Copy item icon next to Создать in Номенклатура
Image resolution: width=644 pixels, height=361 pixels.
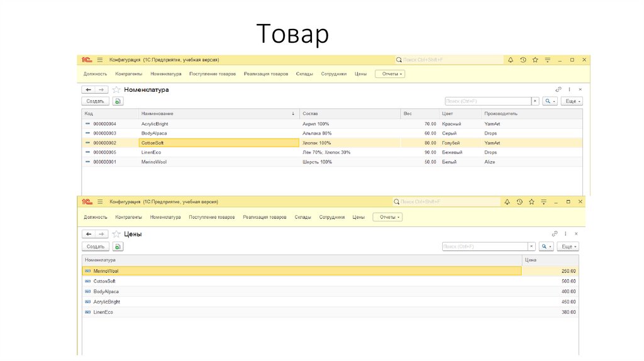[x=118, y=101]
